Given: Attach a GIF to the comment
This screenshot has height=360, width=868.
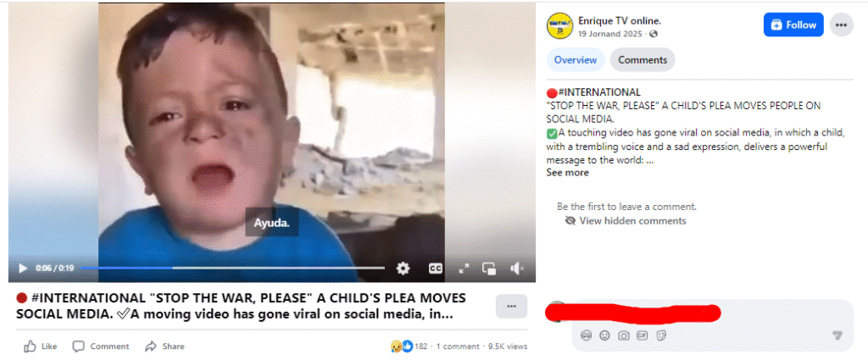Looking at the screenshot, I should tap(643, 335).
